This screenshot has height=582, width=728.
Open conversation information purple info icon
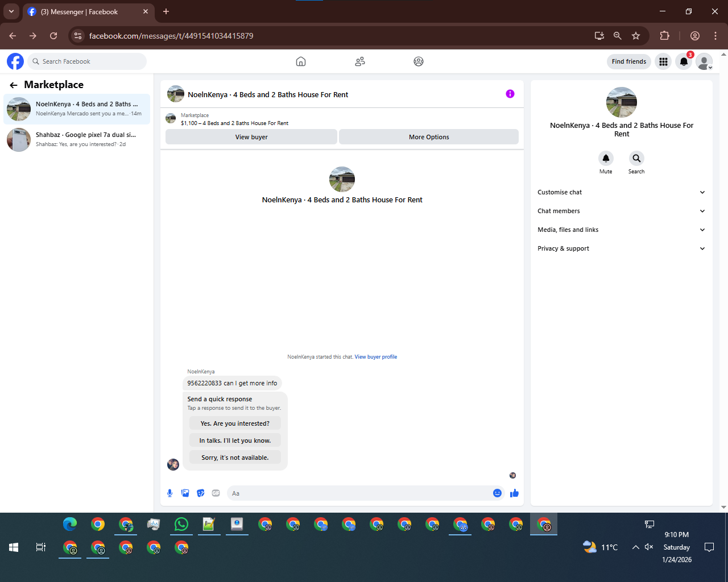tap(510, 94)
